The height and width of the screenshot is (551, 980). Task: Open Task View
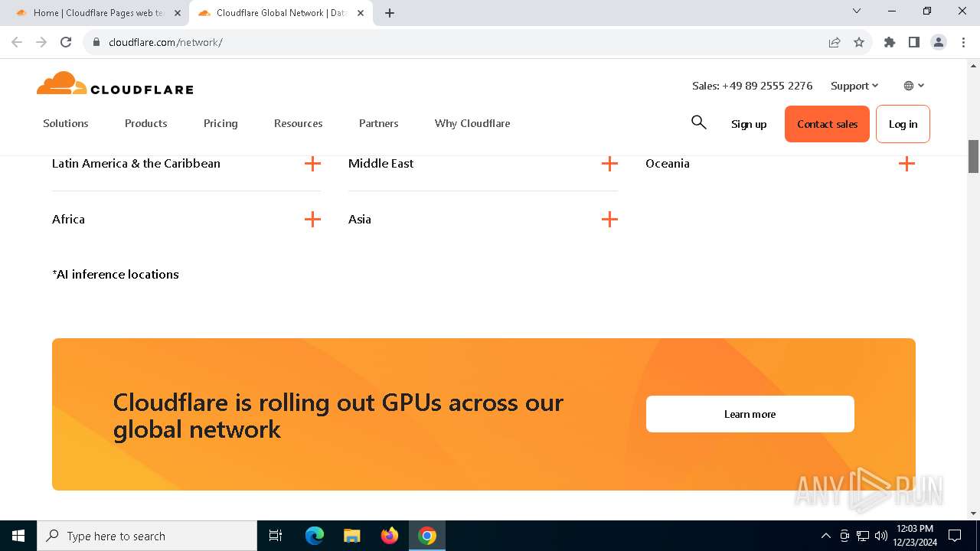click(276, 536)
